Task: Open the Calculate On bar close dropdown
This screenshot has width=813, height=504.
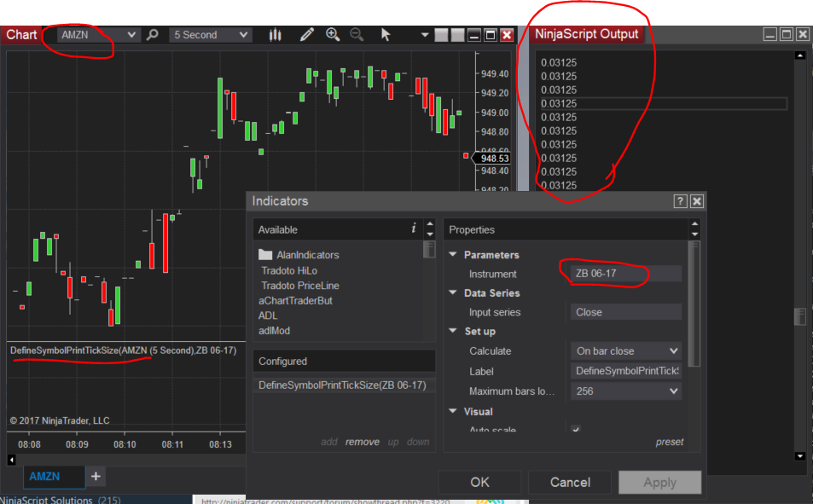Action: 625,351
